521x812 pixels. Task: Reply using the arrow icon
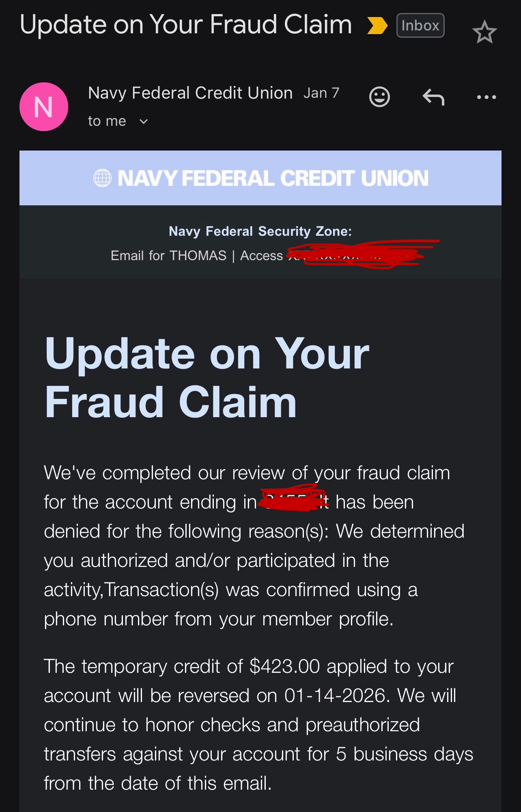point(433,97)
